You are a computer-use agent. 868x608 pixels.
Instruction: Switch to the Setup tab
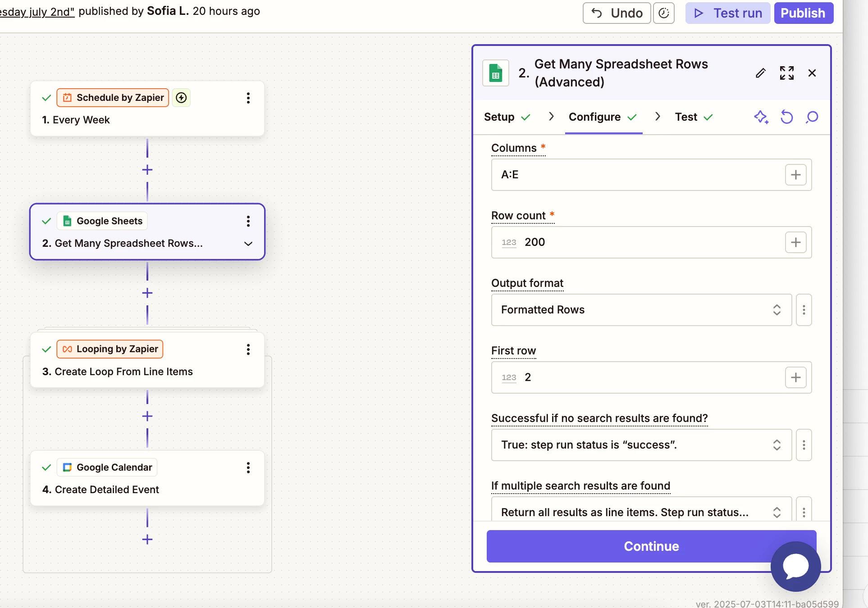507,117
